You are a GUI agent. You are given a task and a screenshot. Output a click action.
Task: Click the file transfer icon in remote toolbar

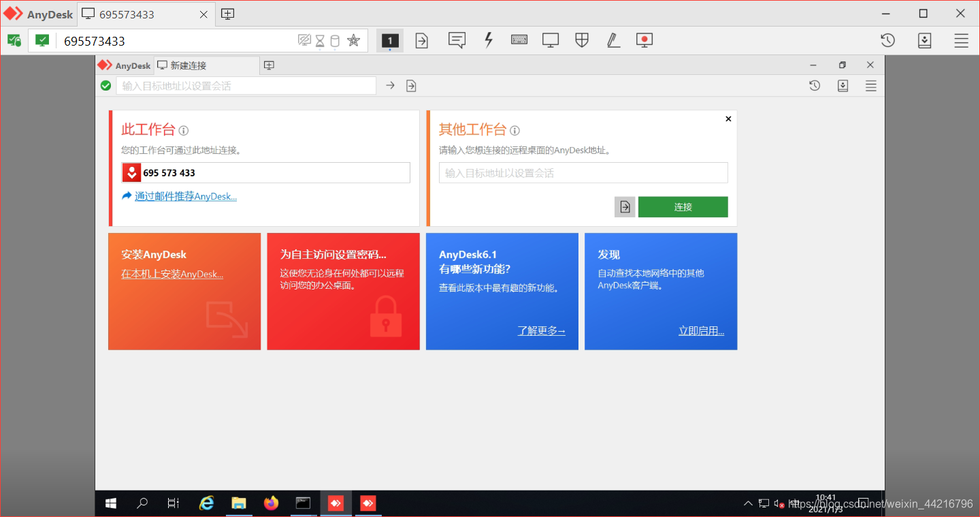tap(411, 86)
